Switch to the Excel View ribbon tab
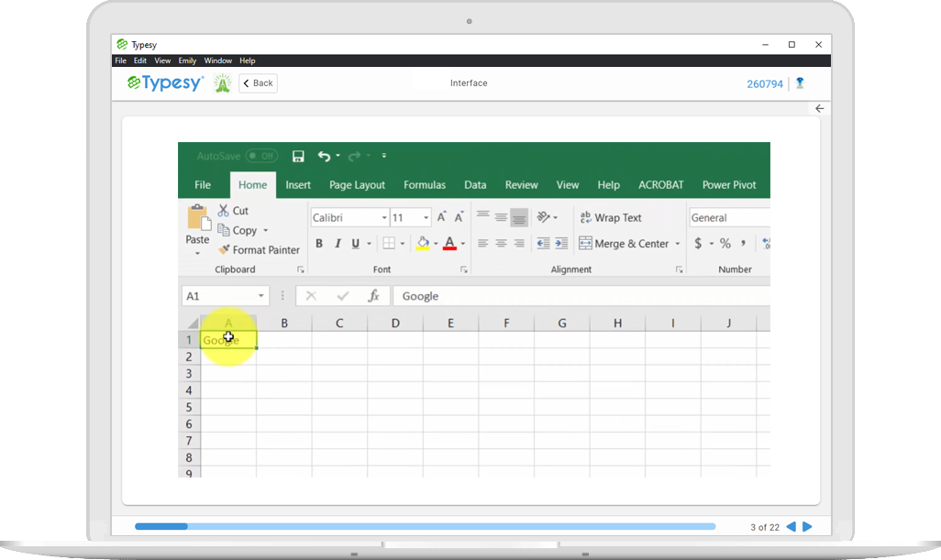Screen dimensions: 941x560 [x=568, y=184]
